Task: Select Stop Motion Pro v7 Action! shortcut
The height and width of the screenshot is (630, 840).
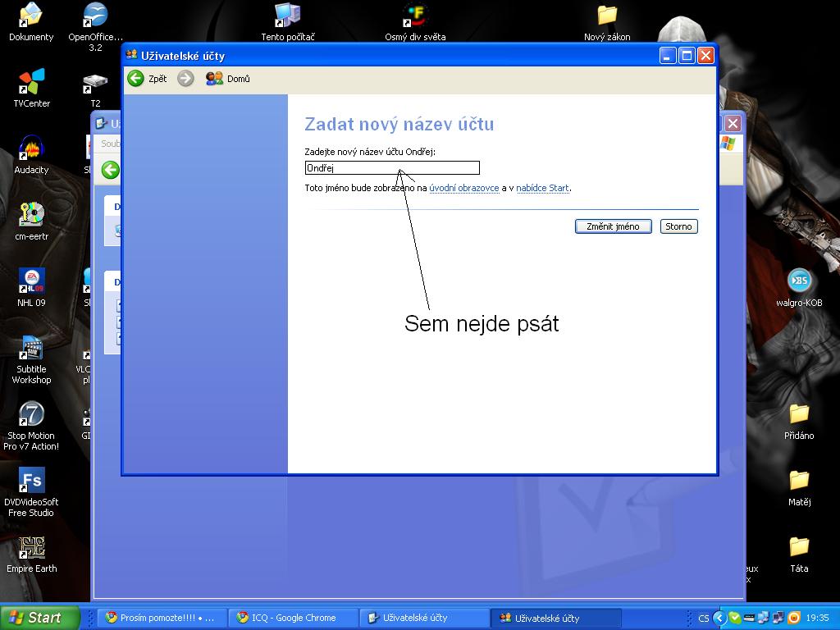Action: pyautogui.click(x=31, y=426)
